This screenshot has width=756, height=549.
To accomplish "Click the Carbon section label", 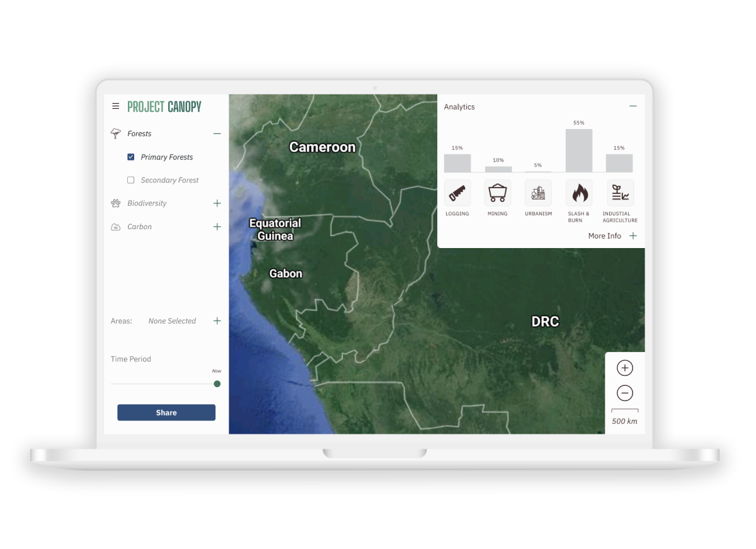I will (x=139, y=227).
